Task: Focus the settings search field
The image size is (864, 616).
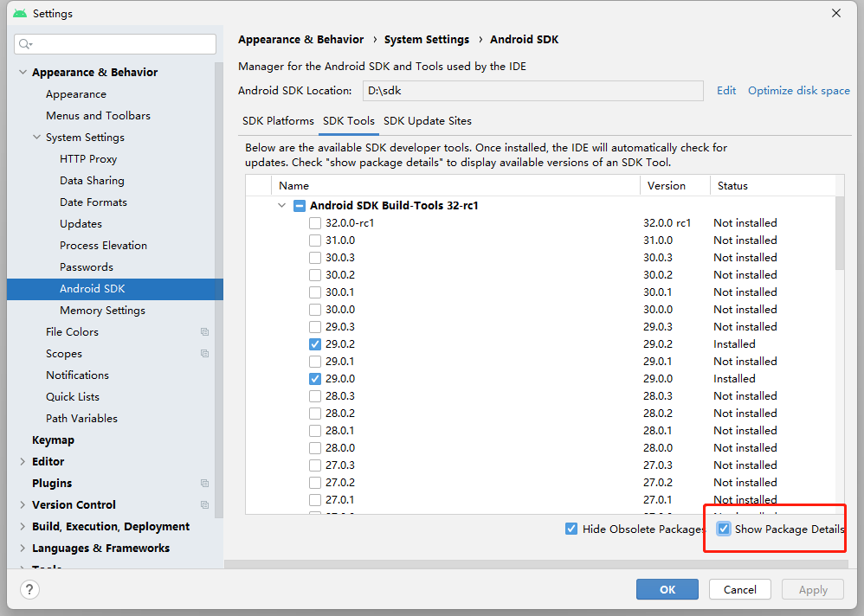Action: [115, 44]
